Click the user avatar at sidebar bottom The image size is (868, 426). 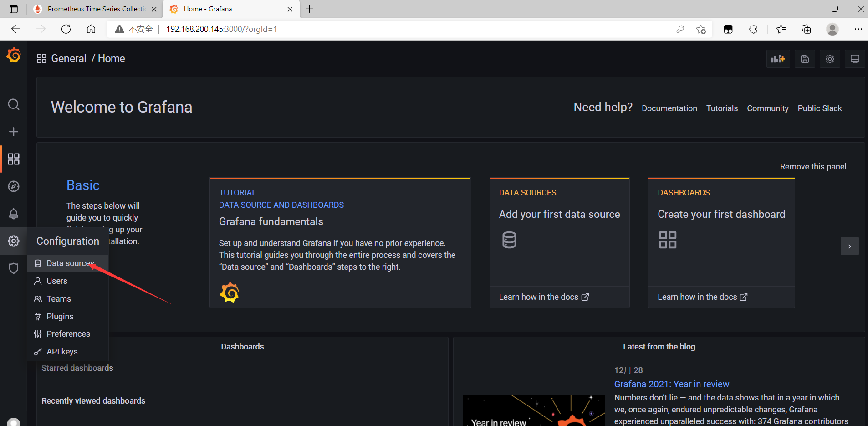pyautogui.click(x=14, y=422)
